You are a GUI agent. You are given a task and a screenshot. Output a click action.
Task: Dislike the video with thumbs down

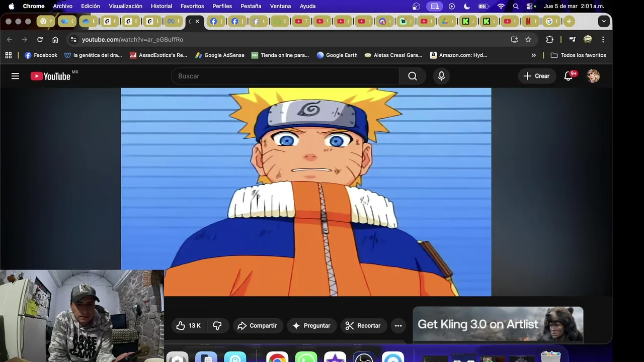click(217, 326)
